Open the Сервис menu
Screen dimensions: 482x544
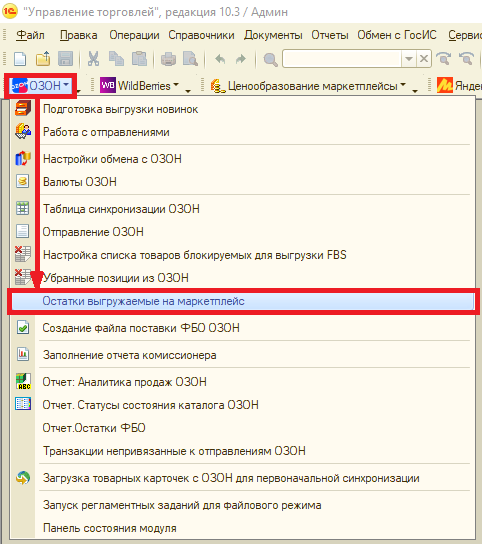pos(464,35)
